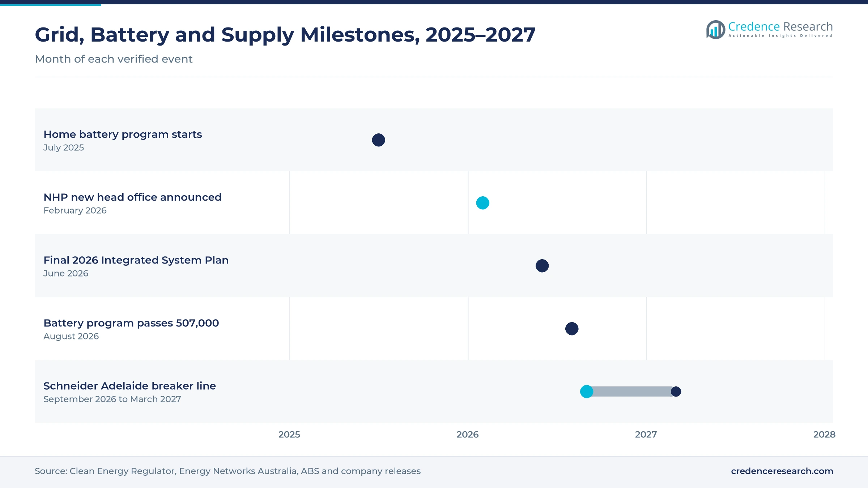The image size is (868, 488).
Task: Click the 'Home battery program starts' label
Action: (x=123, y=134)
